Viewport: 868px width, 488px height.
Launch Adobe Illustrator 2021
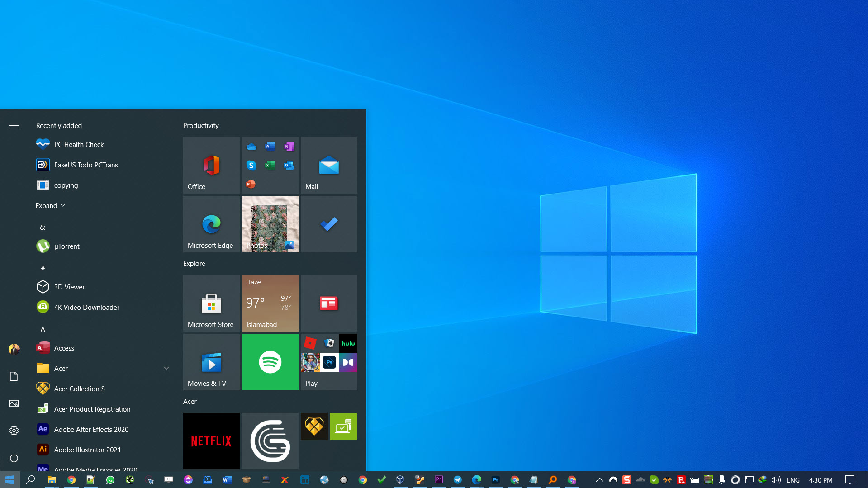pos(103,450)
